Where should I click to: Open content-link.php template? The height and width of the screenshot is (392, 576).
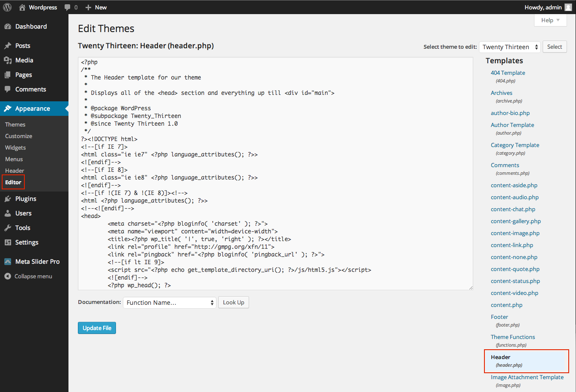point(512,245)
